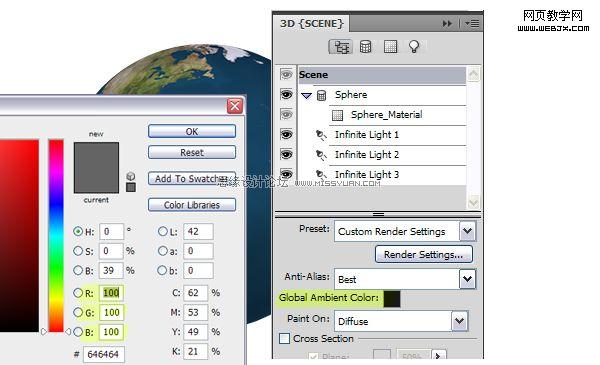Select the H hue radio button

pyautogui.click(x=78, y=231)
